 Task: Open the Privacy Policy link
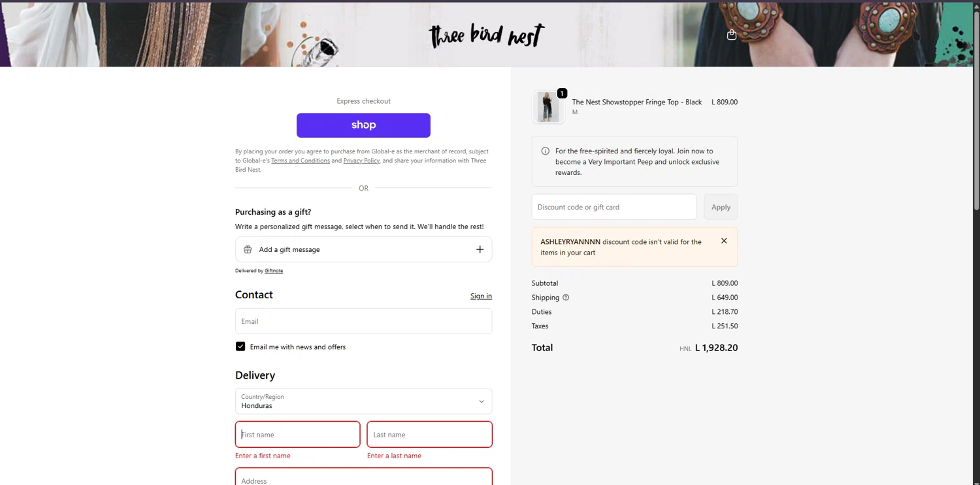pyautogui.click(x=361, y=161)
